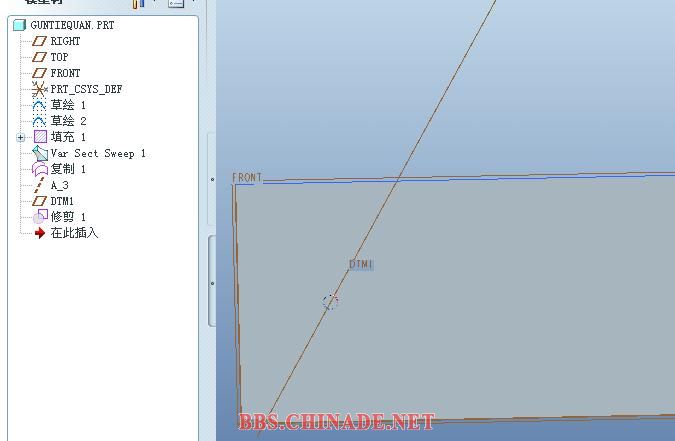Click the DTM1 plane label in viewport
The image size is (675, 441).
pyautogui.click(x=361, y=264)
